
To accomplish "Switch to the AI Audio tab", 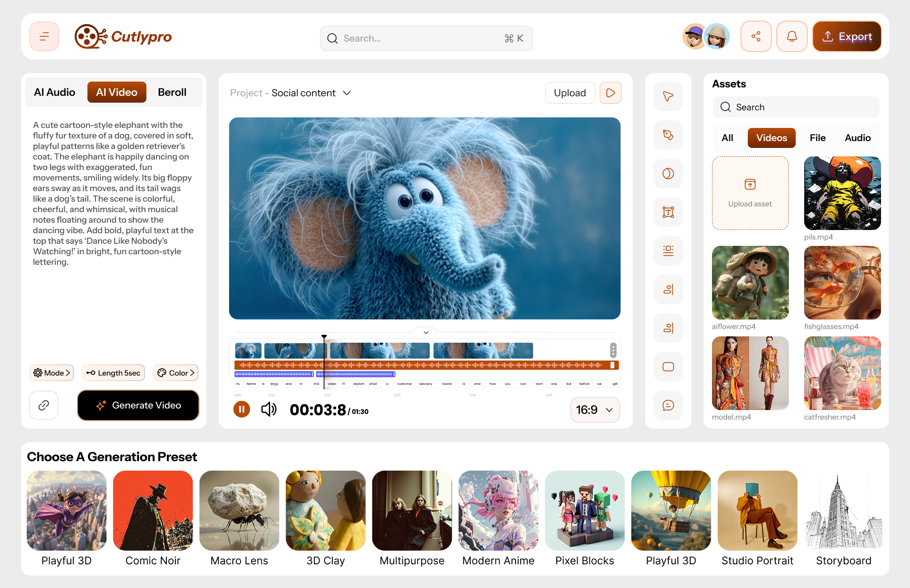I will pos(54,92).
